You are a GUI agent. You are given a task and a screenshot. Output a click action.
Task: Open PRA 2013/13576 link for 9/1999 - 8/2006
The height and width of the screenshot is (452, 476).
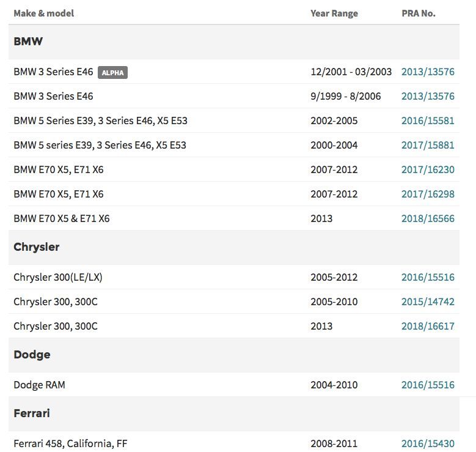pos(428,97)
